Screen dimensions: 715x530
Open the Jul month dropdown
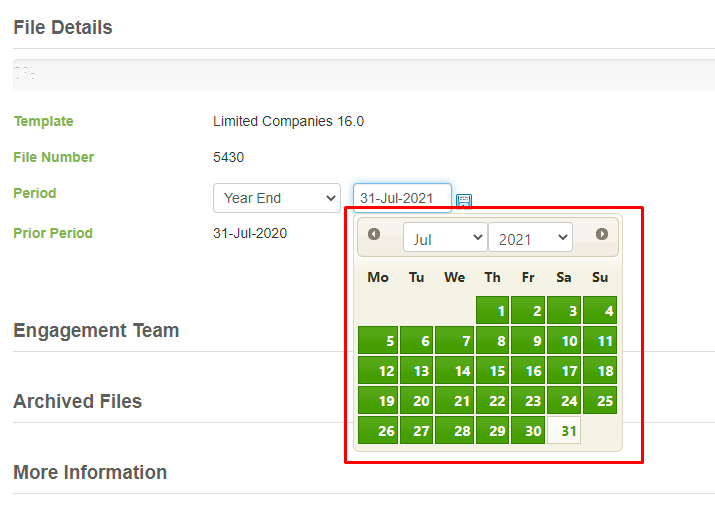click(445, 237)
